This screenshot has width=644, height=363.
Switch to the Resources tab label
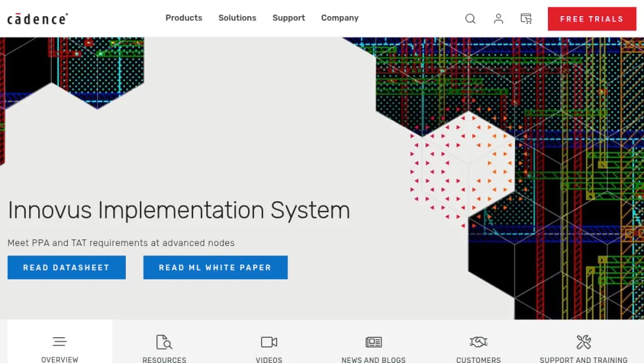[x=165, y=359]
